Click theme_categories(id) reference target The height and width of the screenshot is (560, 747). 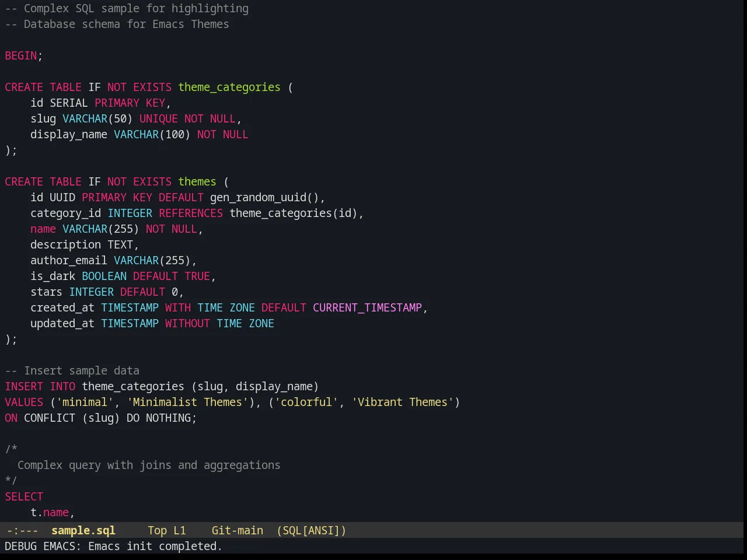(294, 213)
